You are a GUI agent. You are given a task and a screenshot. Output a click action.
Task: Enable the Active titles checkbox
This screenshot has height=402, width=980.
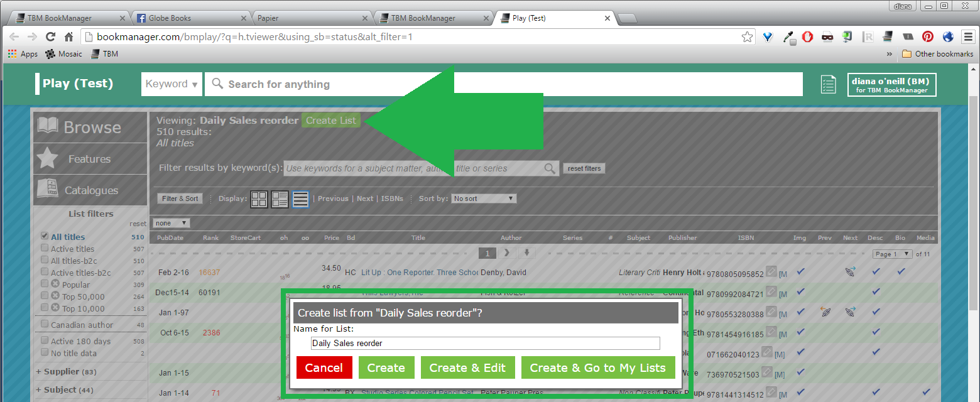pos(45,248)
